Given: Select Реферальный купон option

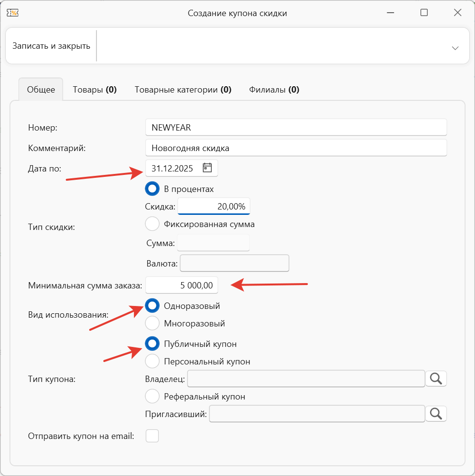Looking at the screenshot, I should pos(152,396).
